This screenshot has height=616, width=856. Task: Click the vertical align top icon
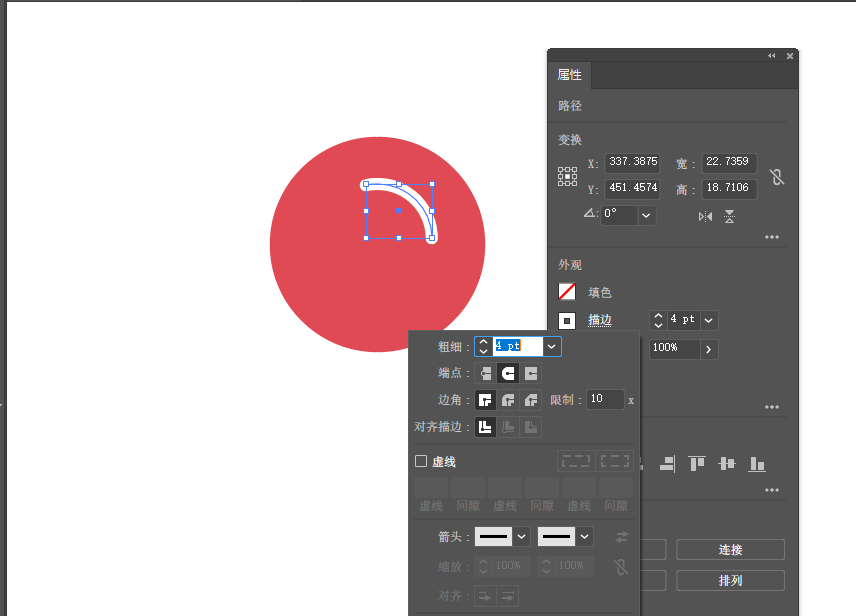pyautogui.click(x=697, y=464)
